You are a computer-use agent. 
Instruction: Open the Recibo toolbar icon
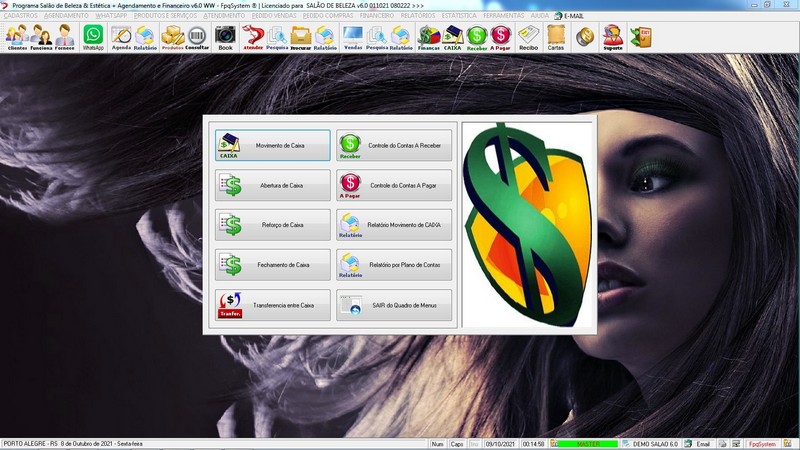(x=528, y=38)
